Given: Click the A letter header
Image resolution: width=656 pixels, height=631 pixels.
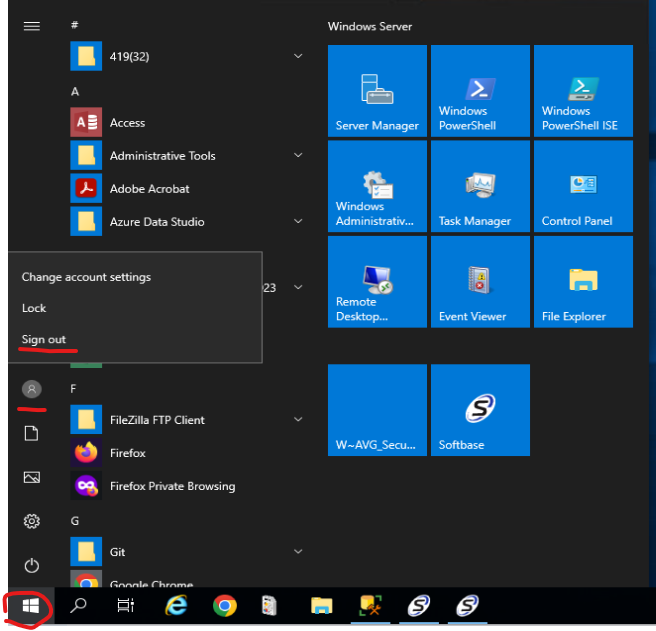Looking at the screenshot, I should [75, 92].
